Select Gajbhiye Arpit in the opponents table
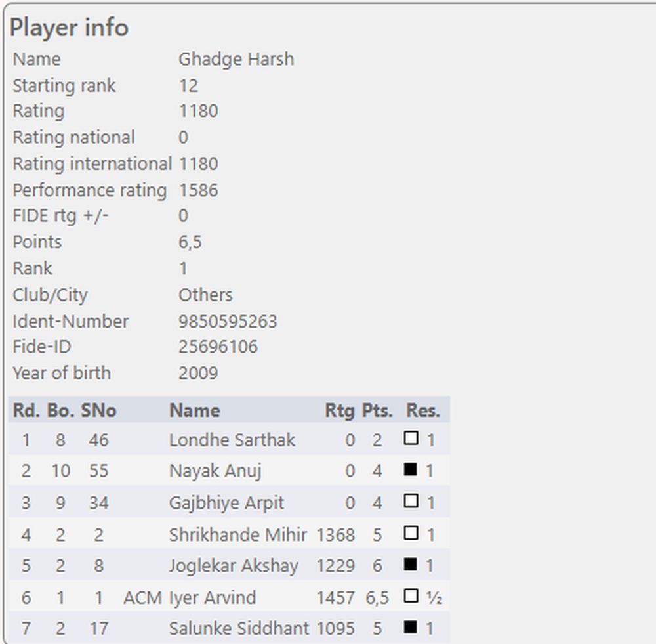 (x=226, y=503)
